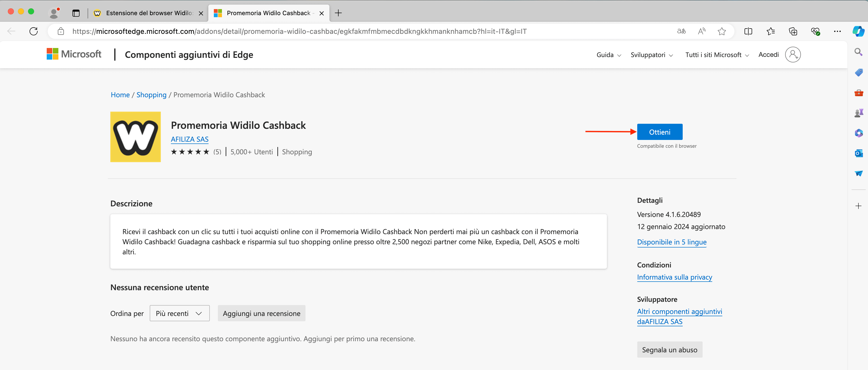Click the blue Ottieni button
The image size is (868, 370).
coord(659,132)
